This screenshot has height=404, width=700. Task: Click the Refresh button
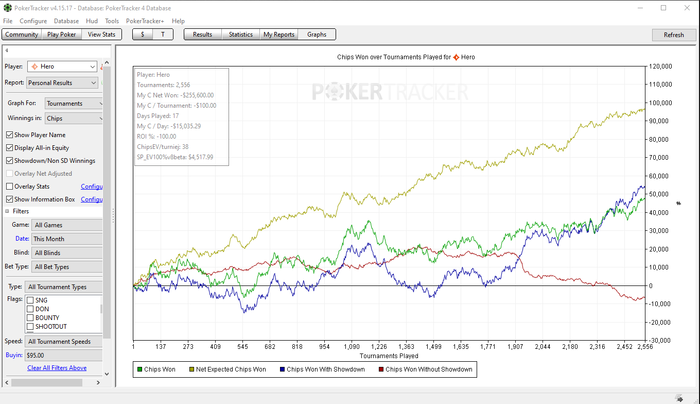point(674,35)
